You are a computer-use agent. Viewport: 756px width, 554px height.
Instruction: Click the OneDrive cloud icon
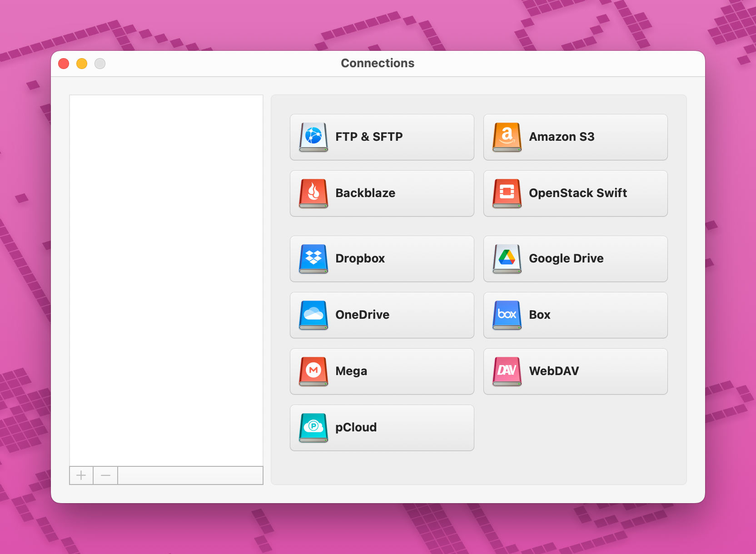coord(313,315)
